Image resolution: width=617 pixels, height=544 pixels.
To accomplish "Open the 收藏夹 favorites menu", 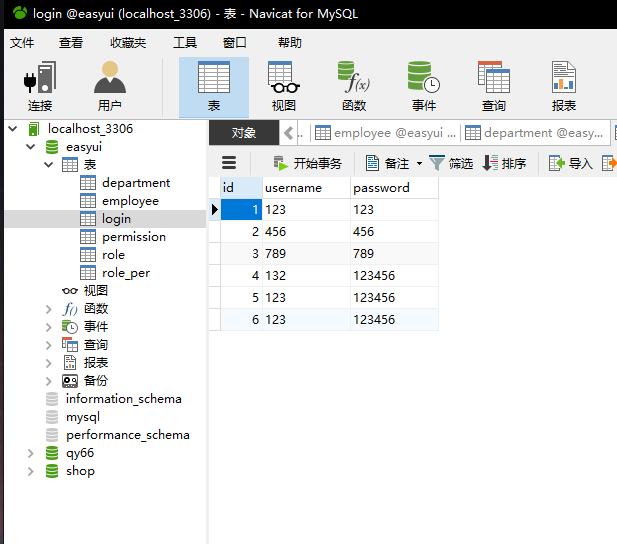I will (128, 43).
